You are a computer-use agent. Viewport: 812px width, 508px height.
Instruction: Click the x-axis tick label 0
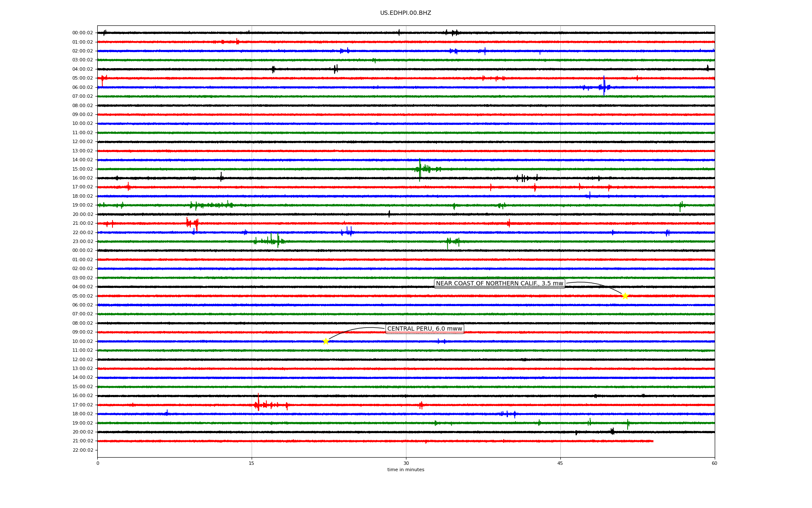point(98,463)
